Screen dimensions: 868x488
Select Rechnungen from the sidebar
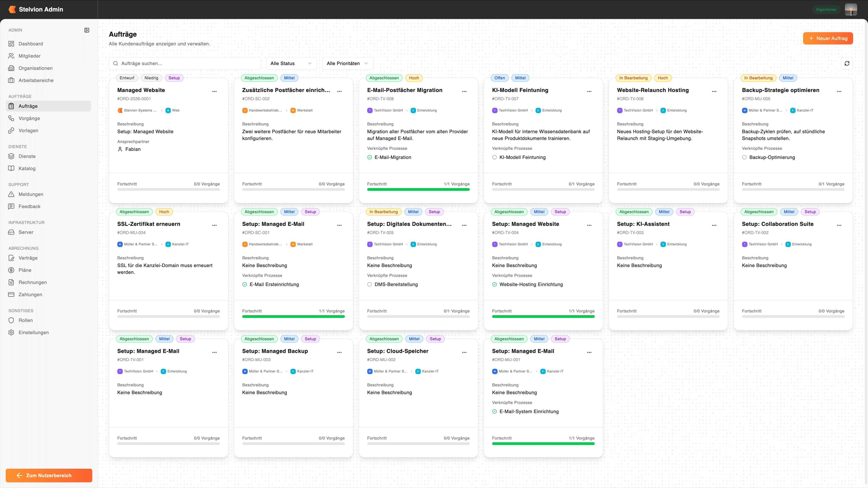pyautogui.click(x=32, y=282)
